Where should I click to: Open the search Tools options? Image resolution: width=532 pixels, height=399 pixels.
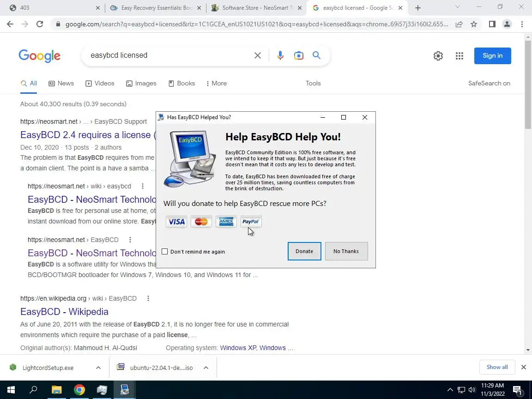313,84
